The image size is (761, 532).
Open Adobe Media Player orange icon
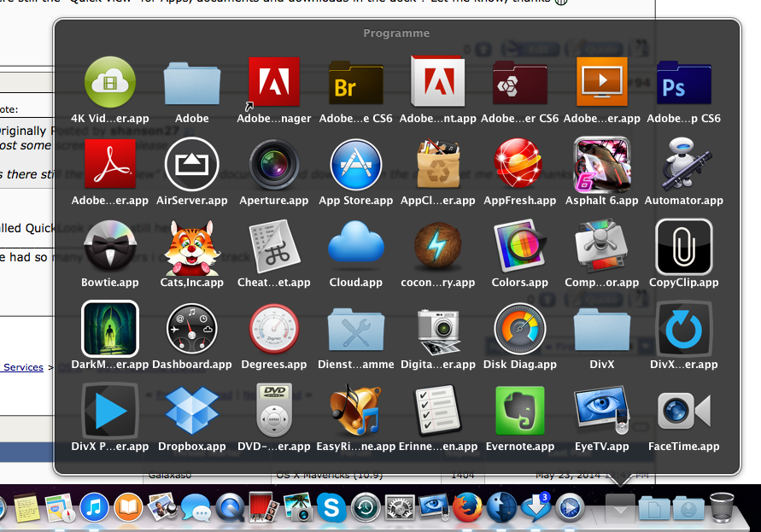click(x=602, y=81)
